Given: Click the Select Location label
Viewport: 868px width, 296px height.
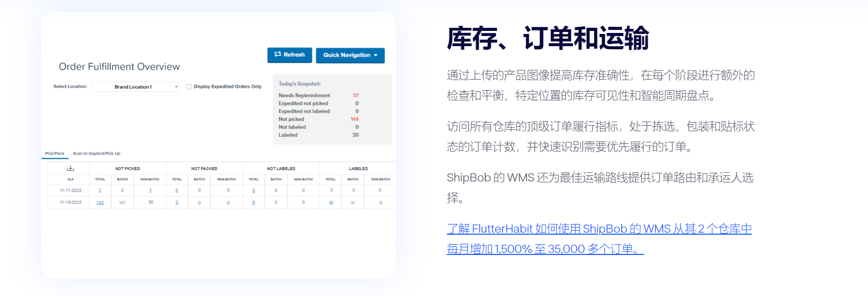Looking at the screenshot, I should [x=70, y=87].
